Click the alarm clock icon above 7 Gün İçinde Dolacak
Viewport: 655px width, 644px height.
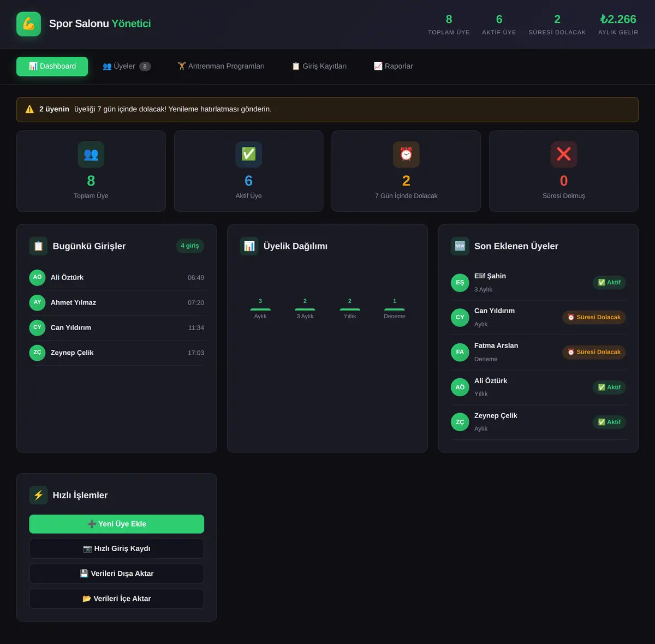[x=406, y=154]
